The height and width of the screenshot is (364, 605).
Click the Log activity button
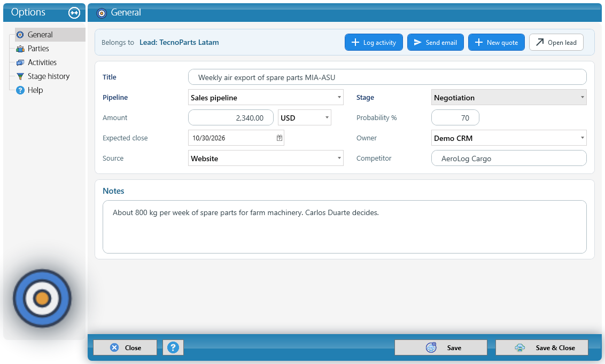(374, 42)
